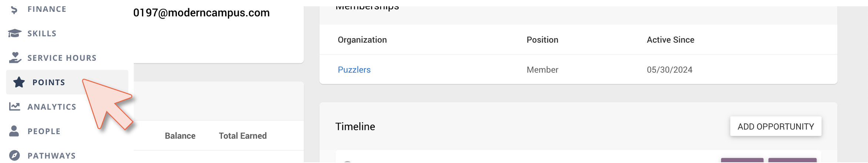
Task: Click the Balance column header
Action: (x=180, y=136)
